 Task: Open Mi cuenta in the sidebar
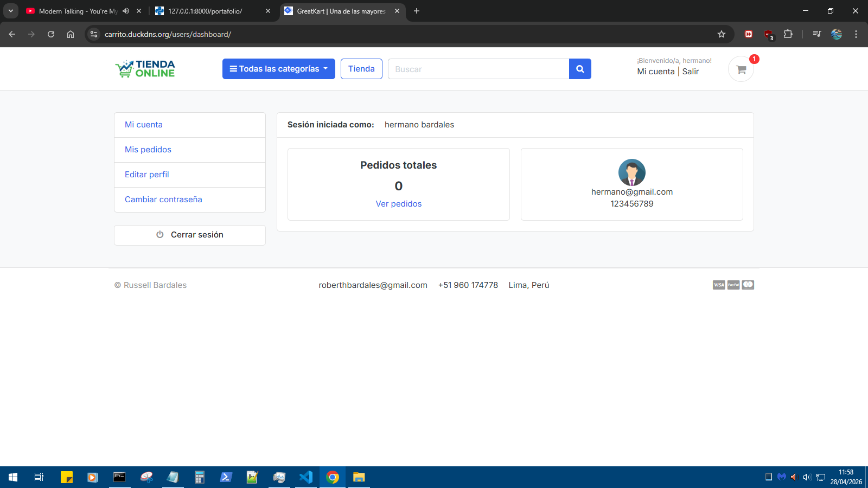pos(190,125)
